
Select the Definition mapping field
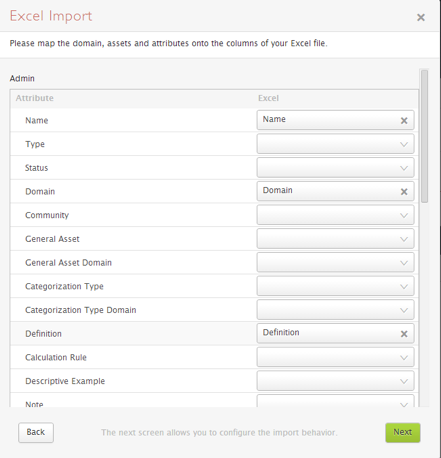pos(335,333)
